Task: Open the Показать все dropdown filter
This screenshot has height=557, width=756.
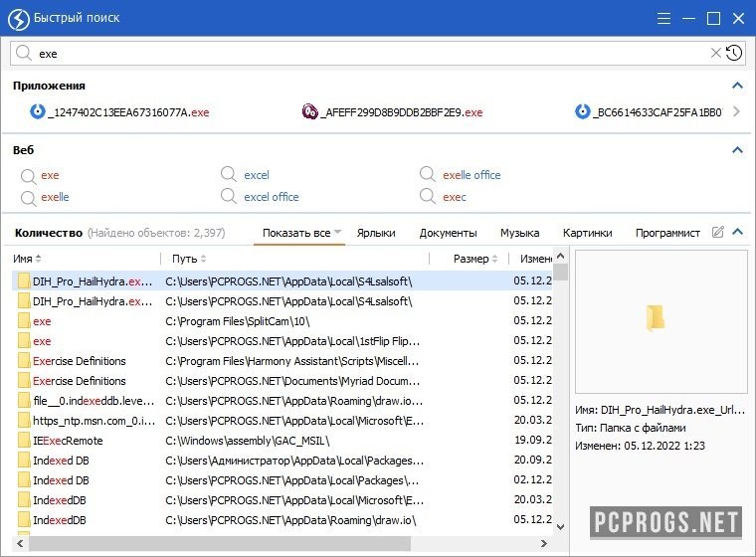Action: coord(302,233)
